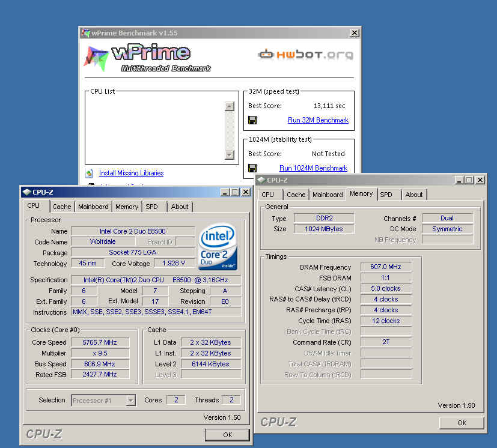Click the FSB:DRAM 1:1 value
This screenshot has height=448, width=497.
[x=386, y=278]
